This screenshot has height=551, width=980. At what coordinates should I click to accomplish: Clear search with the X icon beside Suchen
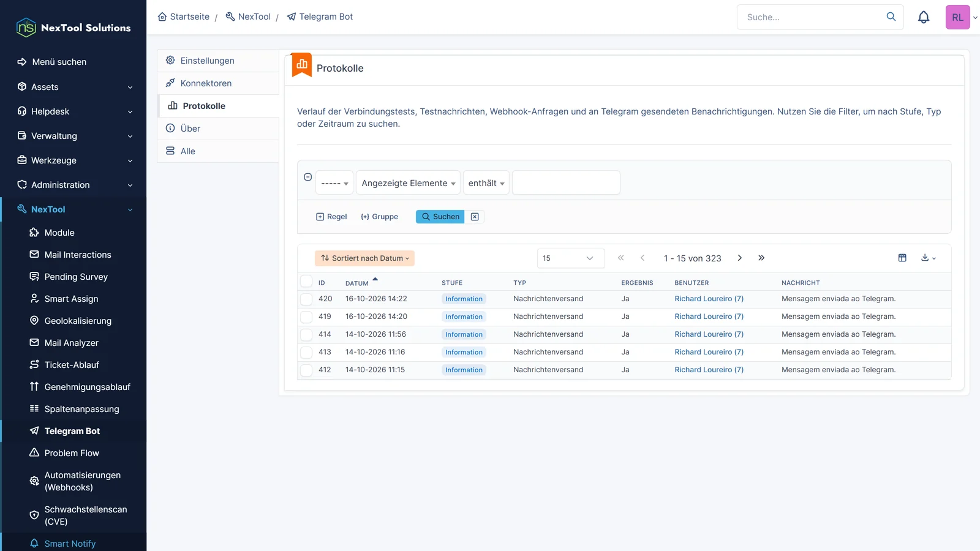coord(475,217)
